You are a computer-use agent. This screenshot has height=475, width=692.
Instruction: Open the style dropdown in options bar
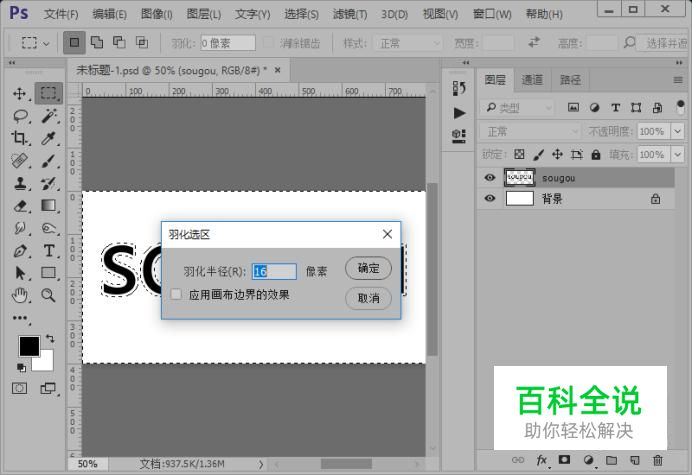(408, 43)
